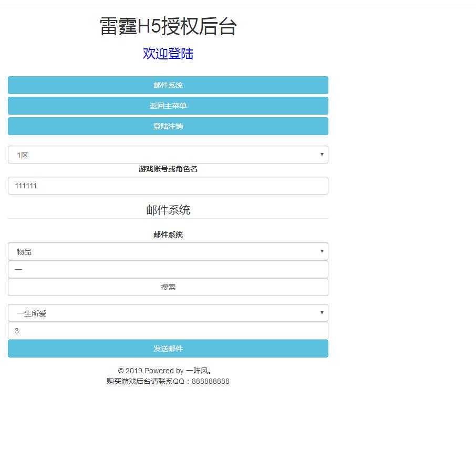Click the QQ contact line in footer

[168, 381]
